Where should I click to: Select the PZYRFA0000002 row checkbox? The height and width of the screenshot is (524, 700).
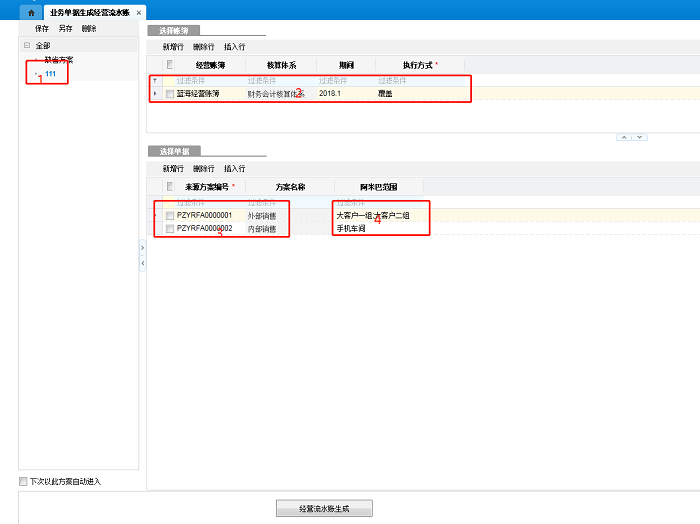(x=170, y=228)
